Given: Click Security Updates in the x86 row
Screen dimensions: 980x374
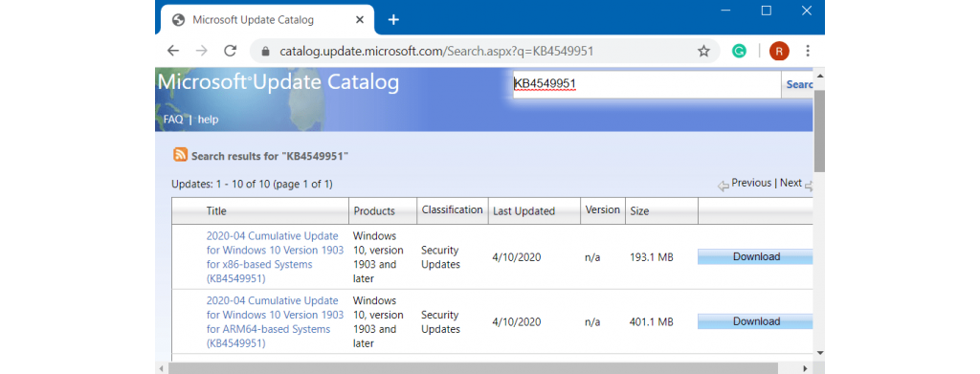Looking at the screenshot, I should [x=440, y=257].
